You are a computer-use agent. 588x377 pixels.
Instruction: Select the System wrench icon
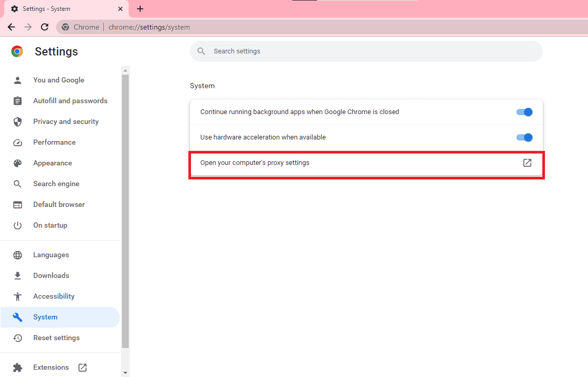click(18, 317)
